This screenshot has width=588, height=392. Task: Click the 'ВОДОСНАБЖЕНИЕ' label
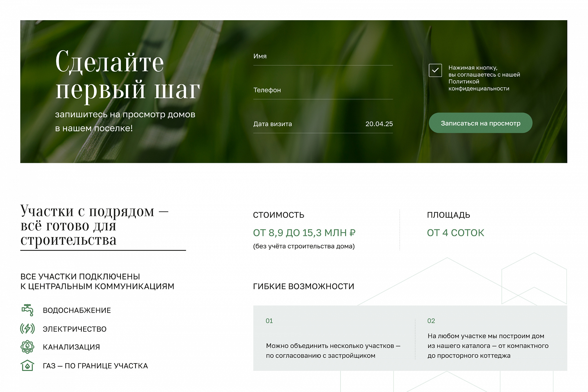pos(77,310)
